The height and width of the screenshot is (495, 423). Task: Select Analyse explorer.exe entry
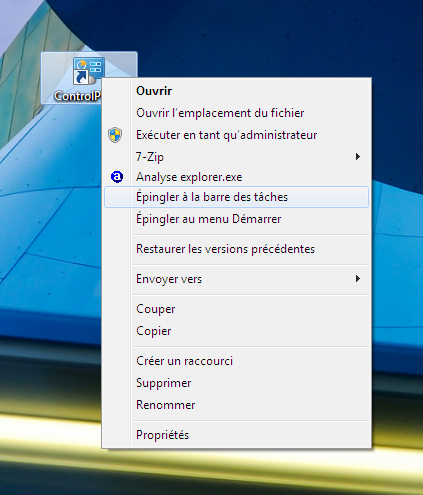[236, 177]
